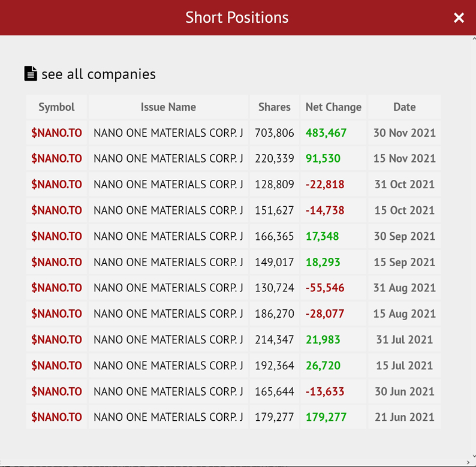Click the Symbol column header
The image size is (476, 467).
[56, 107]
